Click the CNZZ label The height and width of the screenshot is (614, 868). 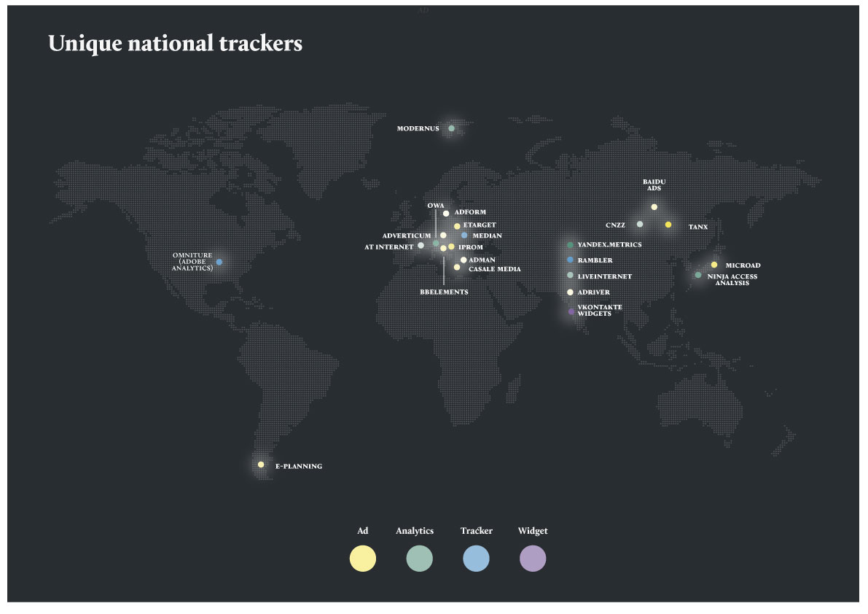pyautogui.click(x=616, y=225)
